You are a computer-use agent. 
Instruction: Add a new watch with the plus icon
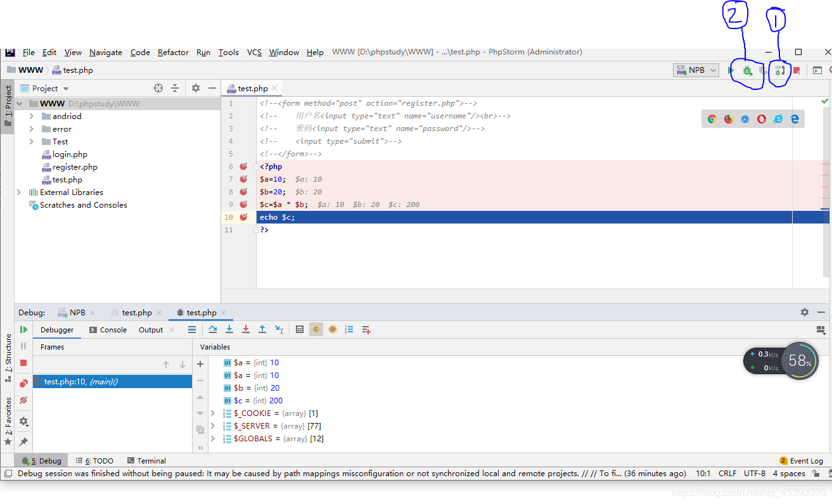click(x=200, y=364)
